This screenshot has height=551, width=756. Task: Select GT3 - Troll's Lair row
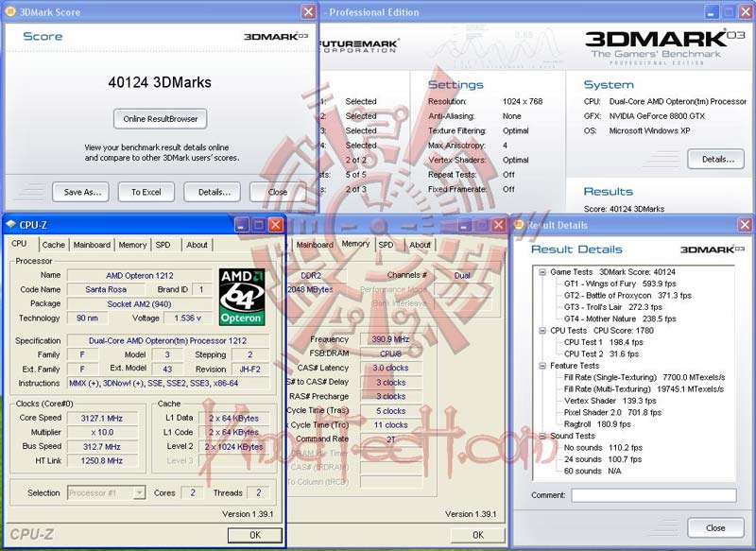point(613,307)
